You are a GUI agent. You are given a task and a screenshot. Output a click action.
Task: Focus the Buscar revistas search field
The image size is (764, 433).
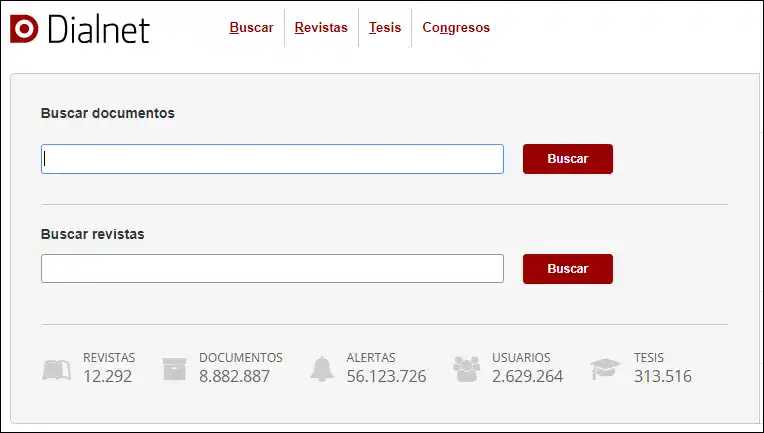[272, 268]
